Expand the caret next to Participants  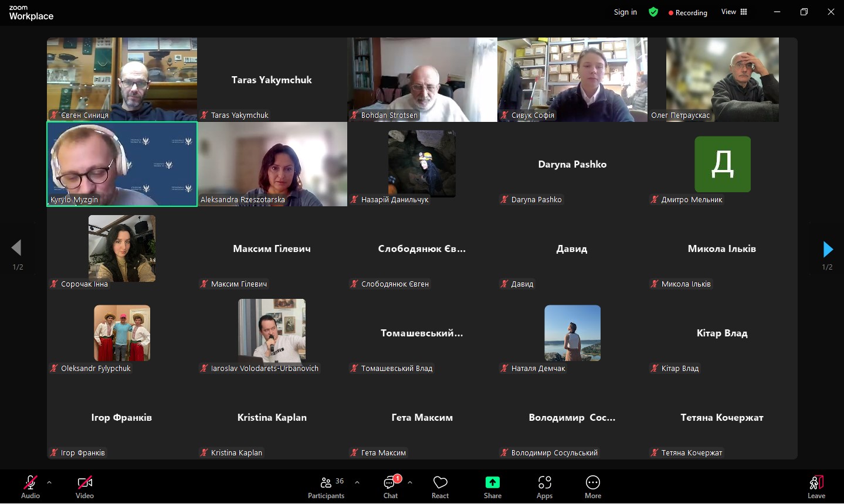[x=357, y=482]
